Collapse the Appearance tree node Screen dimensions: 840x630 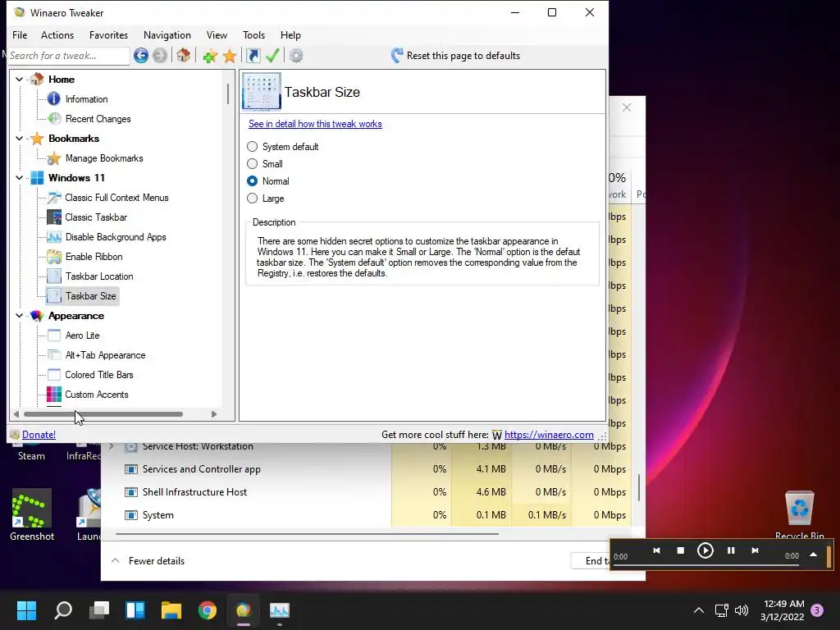click(x=20, y=316)
